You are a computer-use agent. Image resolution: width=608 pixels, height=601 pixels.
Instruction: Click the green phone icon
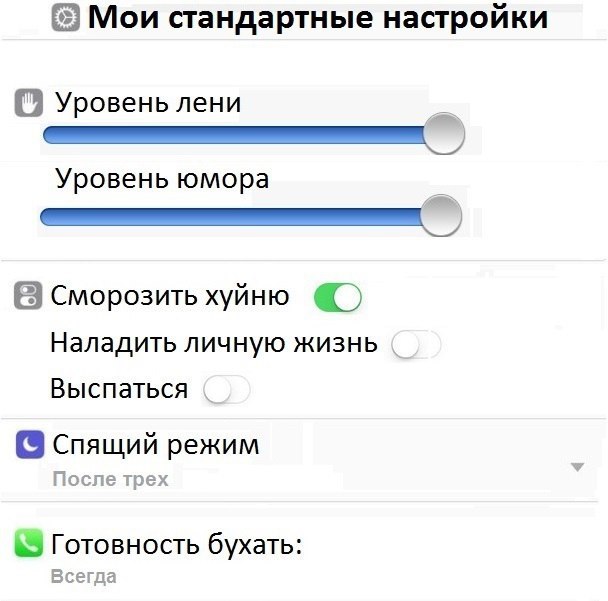[x=30, y=545]
